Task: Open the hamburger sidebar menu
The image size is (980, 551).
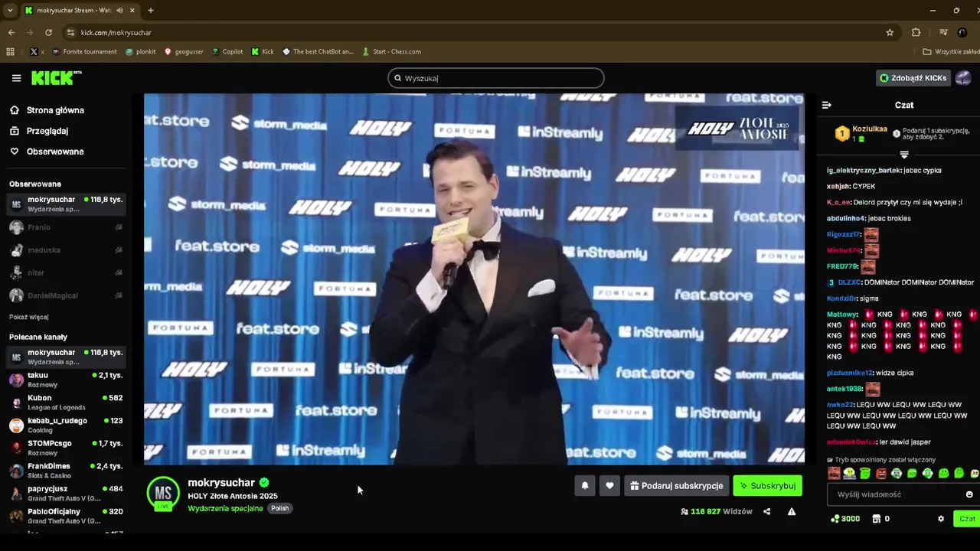Action: 16,78
